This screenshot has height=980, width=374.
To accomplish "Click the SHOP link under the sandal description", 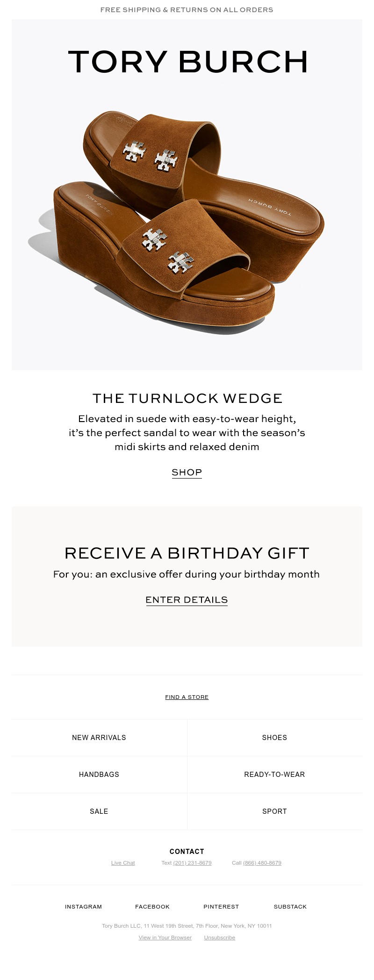I will 187,472.
